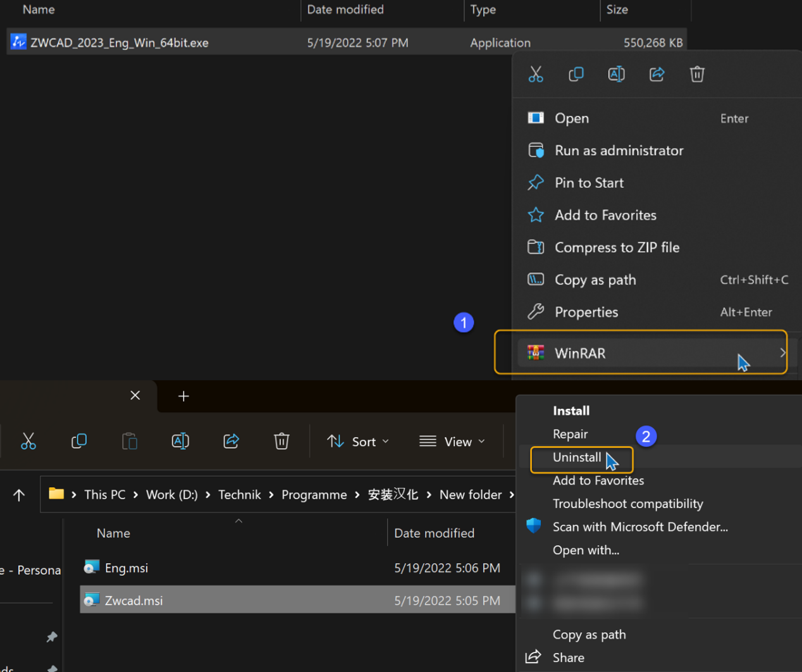Add a new Explorer tab with the plus button
The height and width of the screenshot is (672, 802).
click(x=183, y=396)
